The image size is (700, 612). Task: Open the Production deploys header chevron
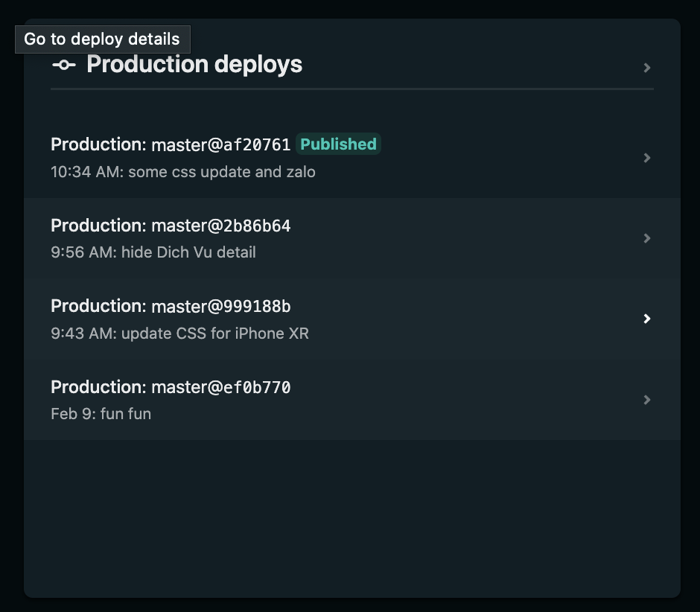pos(646,68)
